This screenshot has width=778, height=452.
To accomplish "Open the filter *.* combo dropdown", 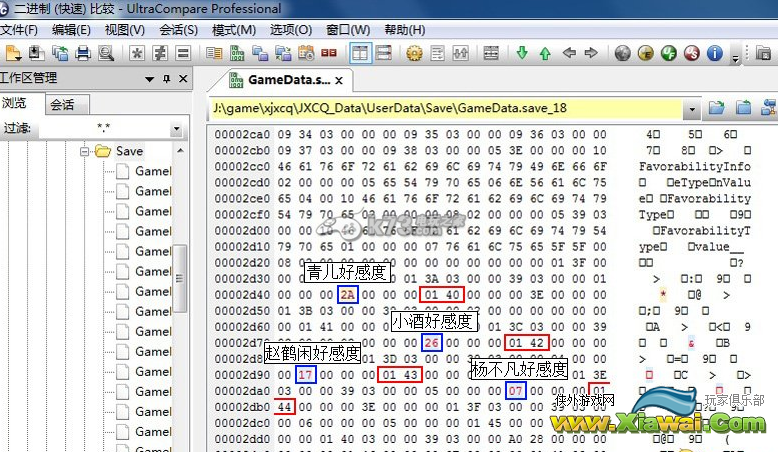I will pos(177,129).
